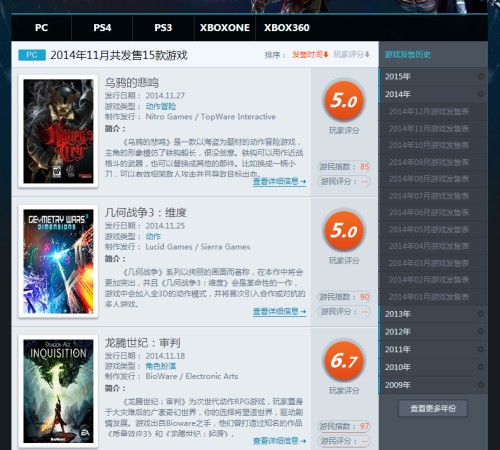Open 2014年05月游戏发售表
The width and height of the screenshot is (500, 450).
[x=429, y=229]
